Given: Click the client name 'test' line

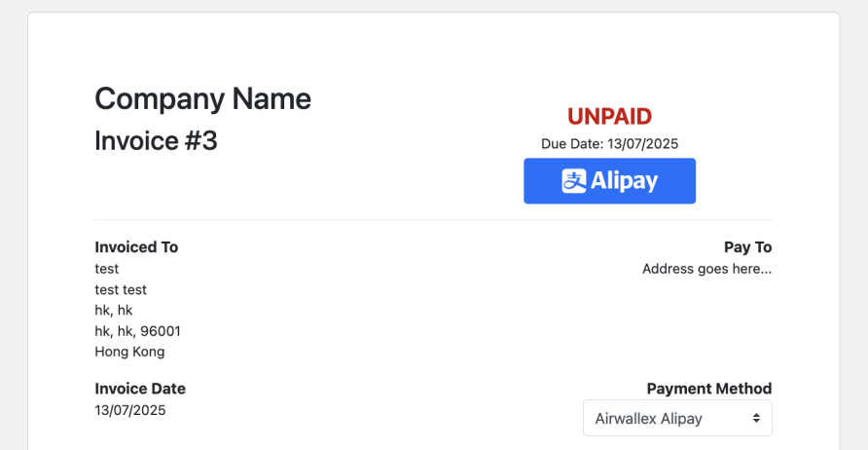Looking at the screenshot, I should point(107,269).
